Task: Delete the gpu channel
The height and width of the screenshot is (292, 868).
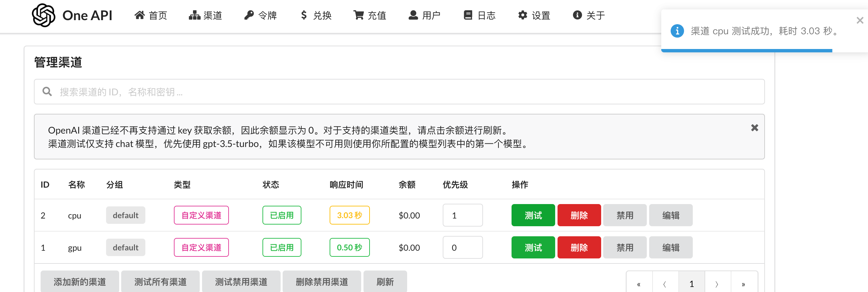Action: click(x=579, y=248)
